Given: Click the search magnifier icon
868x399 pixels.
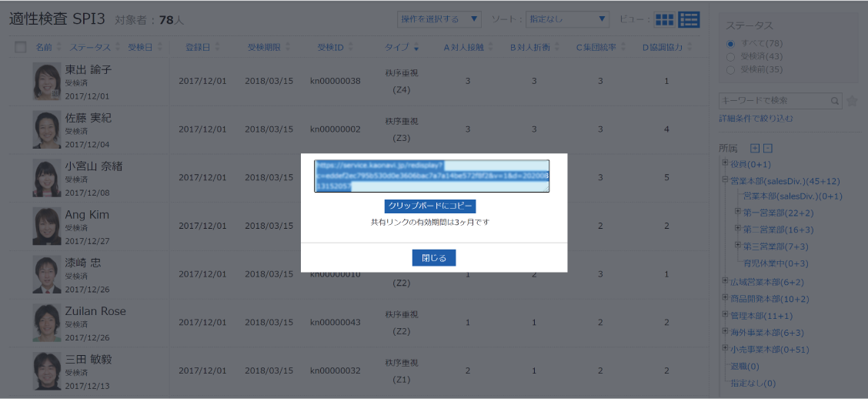Looking at the screenshot, I should coord(835,101).
